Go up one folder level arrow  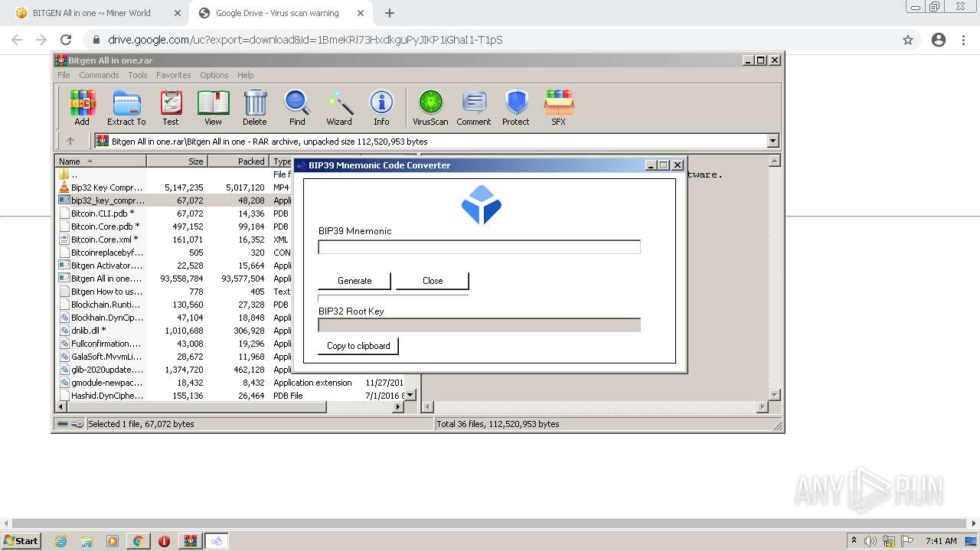click(70, 141)
